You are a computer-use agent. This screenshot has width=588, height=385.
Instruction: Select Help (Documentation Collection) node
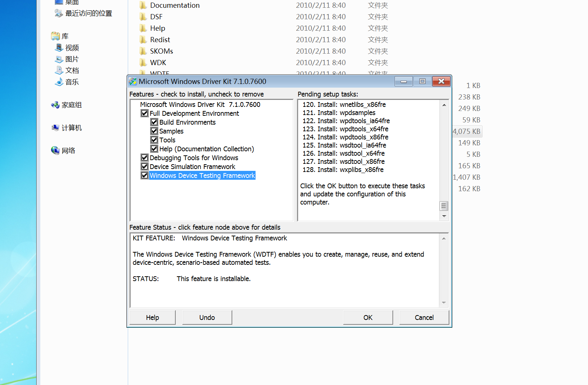pos(207,149)
